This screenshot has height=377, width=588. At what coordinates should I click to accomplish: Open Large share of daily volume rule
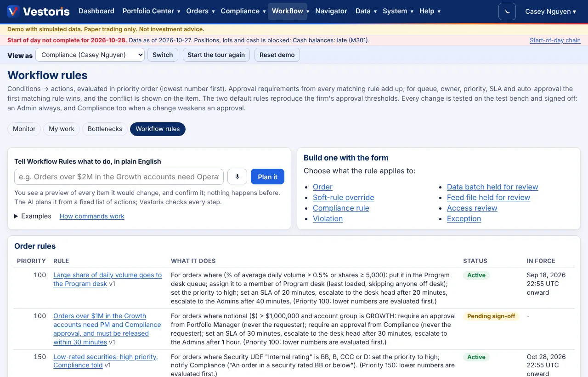107,280
